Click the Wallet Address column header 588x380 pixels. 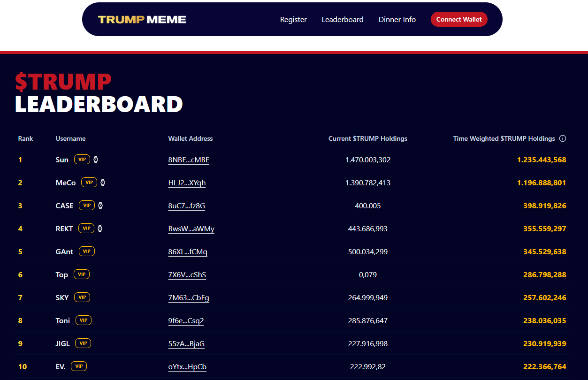pyautogui.click(x=191, y=138)
